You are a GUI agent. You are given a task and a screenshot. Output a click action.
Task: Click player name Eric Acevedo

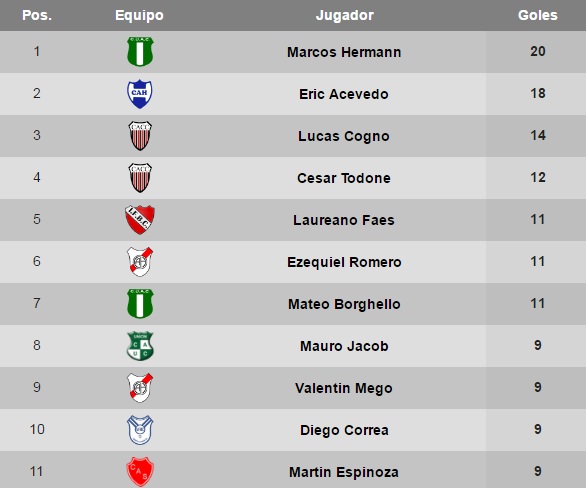344,94
